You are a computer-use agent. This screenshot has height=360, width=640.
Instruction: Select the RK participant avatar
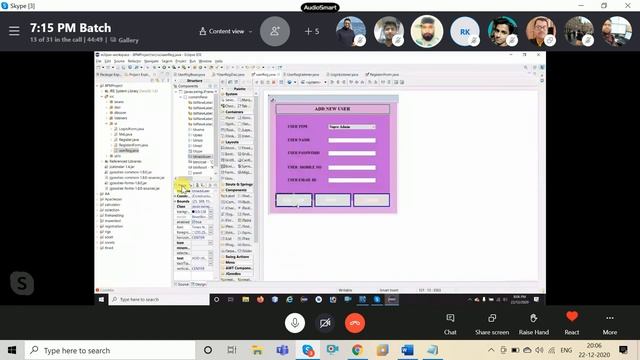tap(464, 31)
